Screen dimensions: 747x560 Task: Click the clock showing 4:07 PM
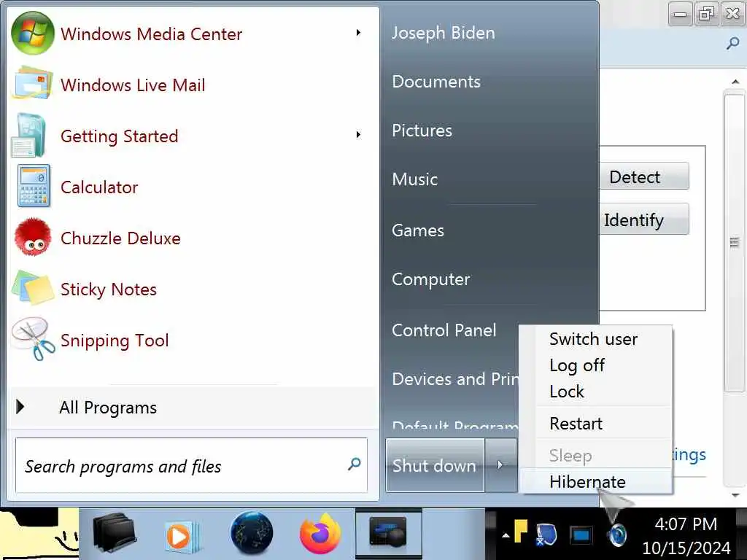686,524
